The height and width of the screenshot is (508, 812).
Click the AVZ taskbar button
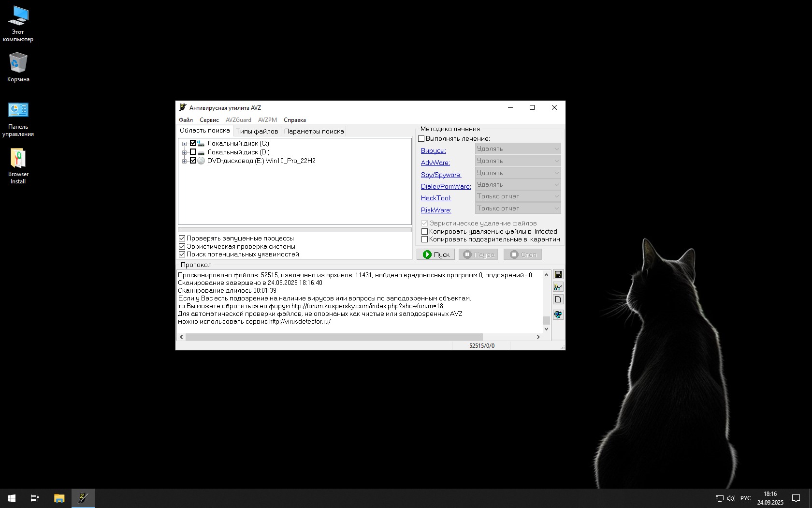pos(83,498)
